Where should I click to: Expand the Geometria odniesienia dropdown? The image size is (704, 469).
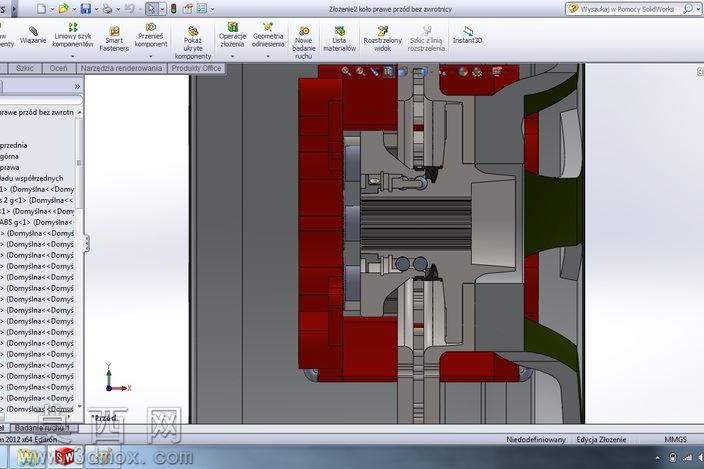[x=268, y=57]
